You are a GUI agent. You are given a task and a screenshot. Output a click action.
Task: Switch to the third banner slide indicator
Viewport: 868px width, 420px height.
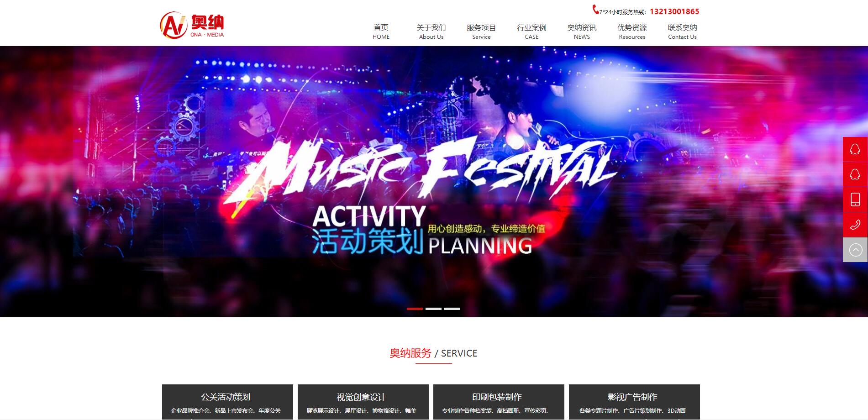click(x=452, y=309)
